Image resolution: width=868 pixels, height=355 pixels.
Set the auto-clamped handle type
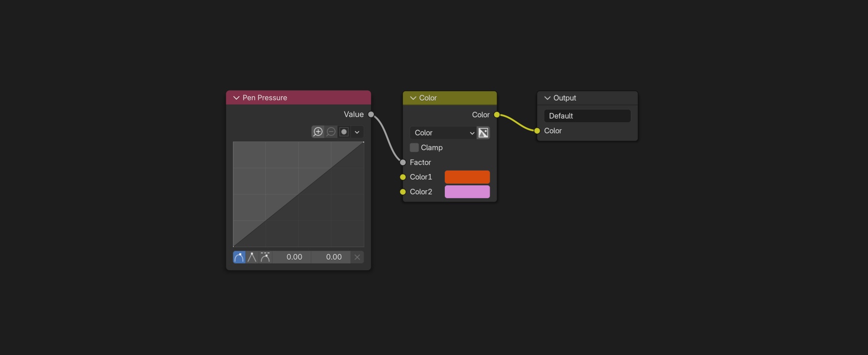click(x=265, y=257)
